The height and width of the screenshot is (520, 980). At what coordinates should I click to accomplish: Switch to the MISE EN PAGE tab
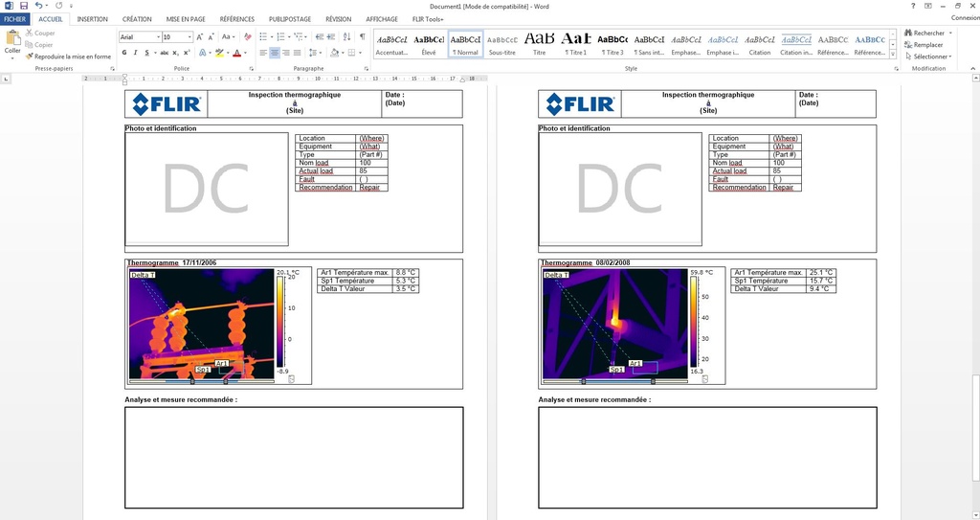point(186,19)
